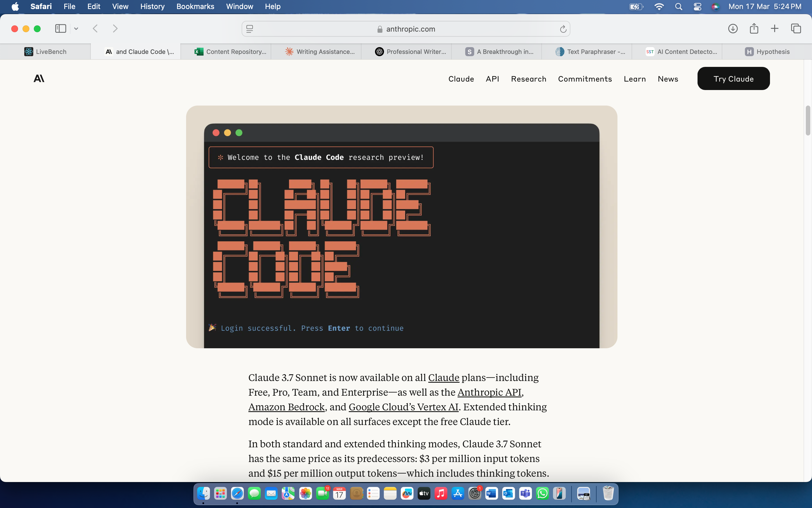Show the tab overview icon

point(796,29)
